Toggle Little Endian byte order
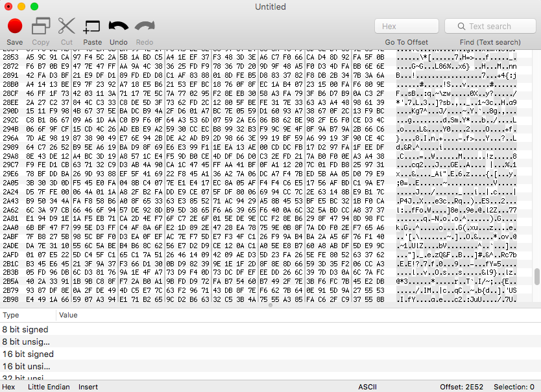Viewport: 541px width, 392px height. click(49, 387)
